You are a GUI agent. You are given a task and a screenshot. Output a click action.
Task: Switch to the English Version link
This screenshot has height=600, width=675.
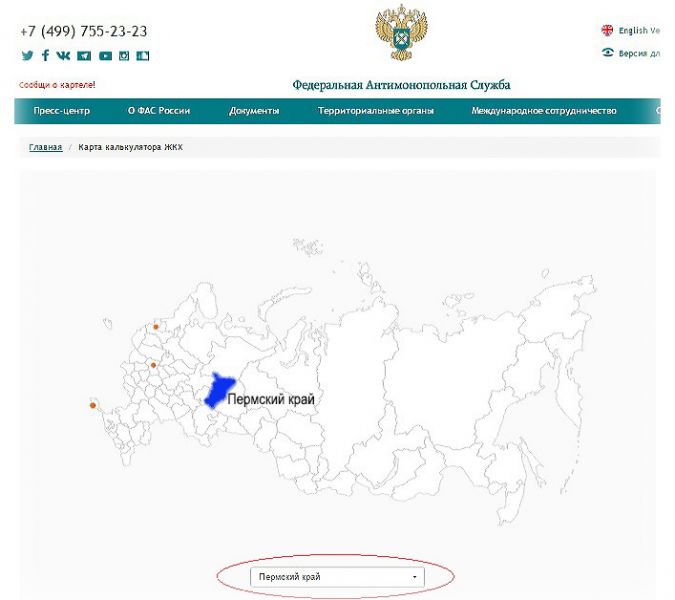pos(639,31)
